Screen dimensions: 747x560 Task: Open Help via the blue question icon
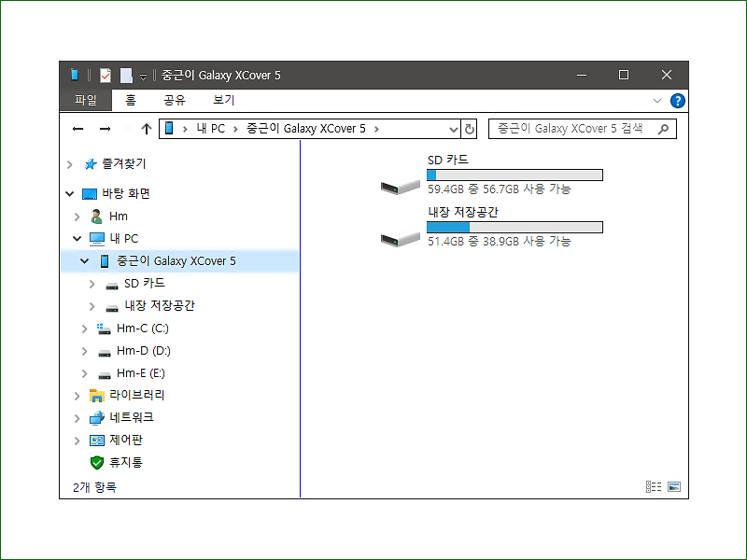point(678,101)
